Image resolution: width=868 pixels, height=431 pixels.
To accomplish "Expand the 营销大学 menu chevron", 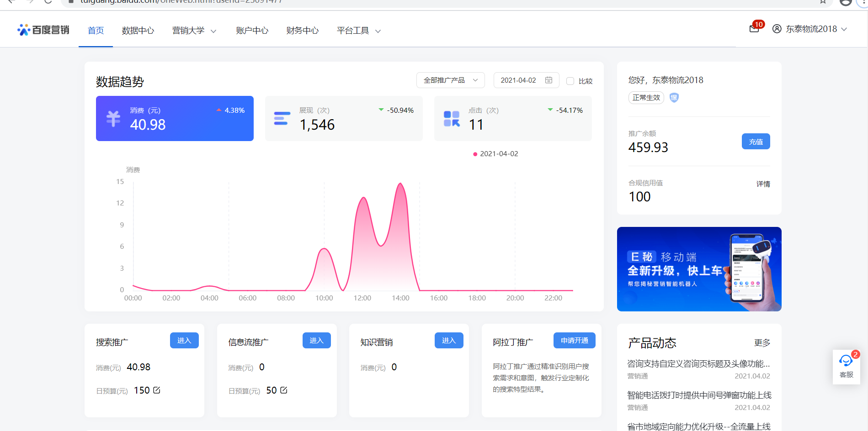I will (x=213, y=31).
